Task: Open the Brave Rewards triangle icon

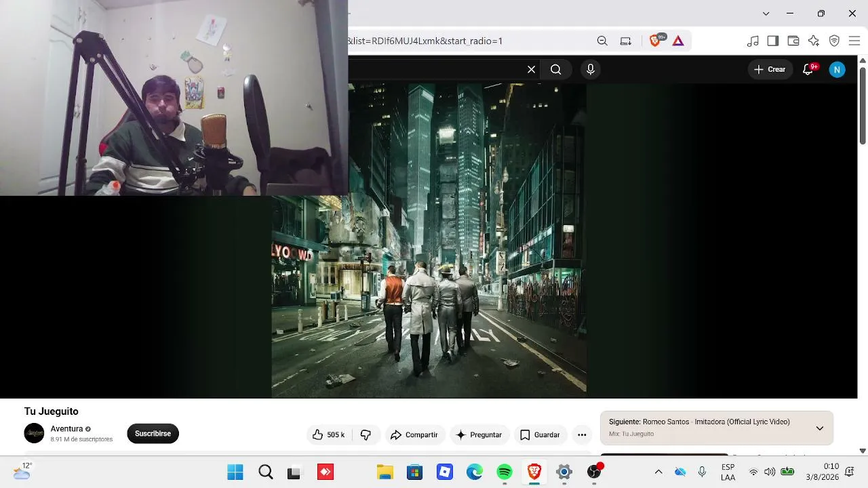Action: (x=678, y=41)
